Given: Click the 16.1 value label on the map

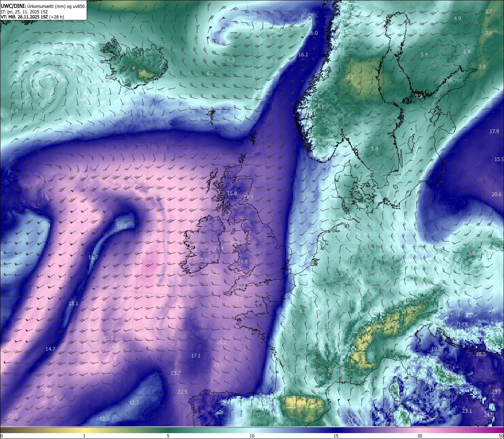Looking at the screenshot, I should click(303, 55).
